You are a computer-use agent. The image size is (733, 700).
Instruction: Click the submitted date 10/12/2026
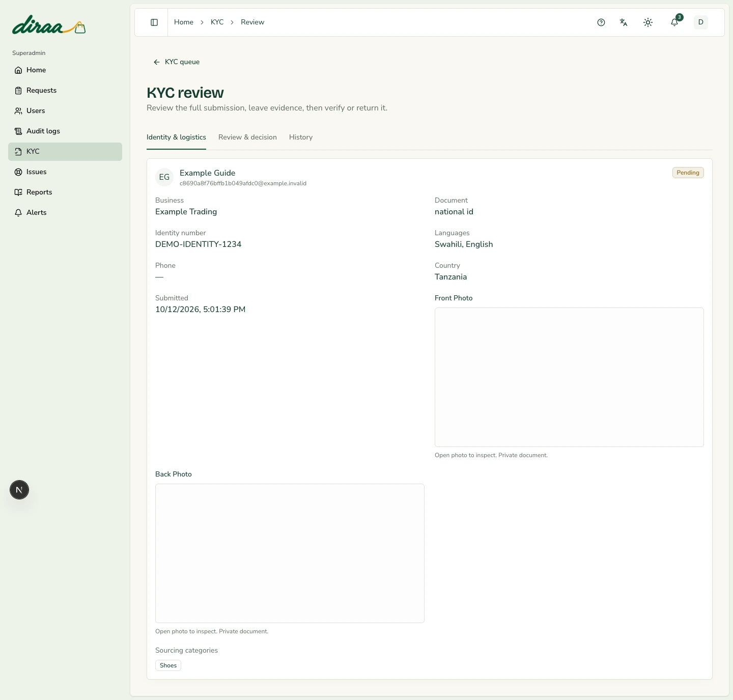[200, 310]
